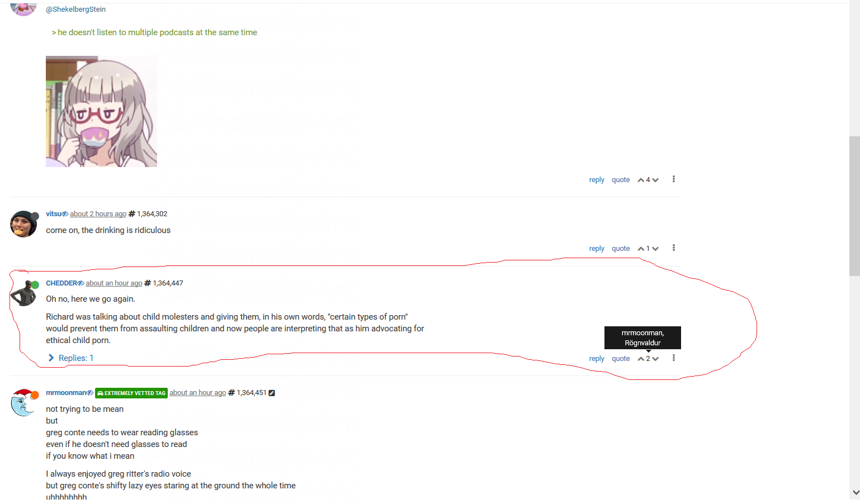
Task: Click the car icon in the Extremely Vetted tag
Action: 100,393
